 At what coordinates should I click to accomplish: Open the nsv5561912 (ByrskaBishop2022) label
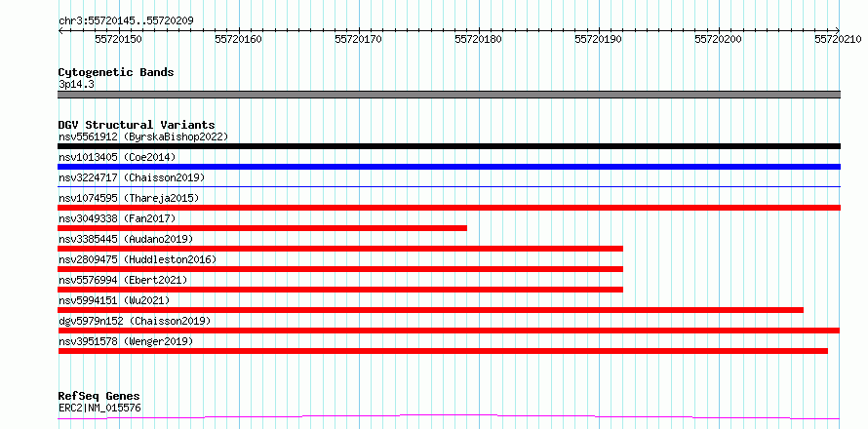(x=142, y=136)
